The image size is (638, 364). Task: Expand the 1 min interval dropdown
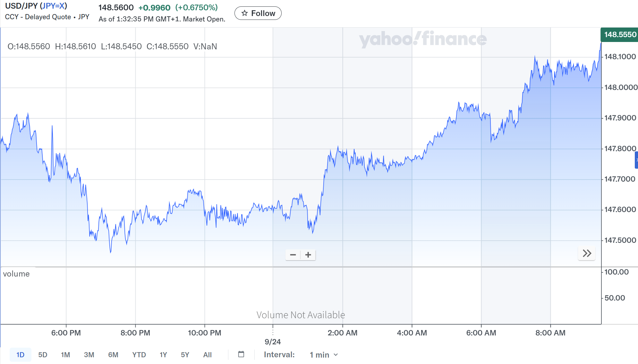coord(323,355)
